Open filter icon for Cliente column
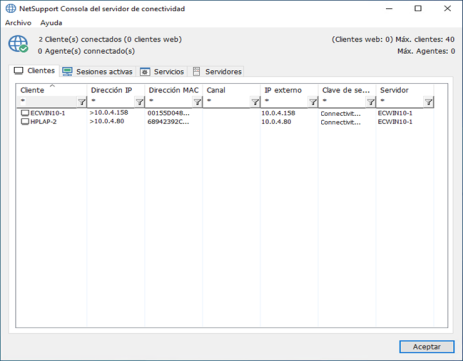Image resolution: width=463 pixels, height=361 pixels. coord(82,102)
